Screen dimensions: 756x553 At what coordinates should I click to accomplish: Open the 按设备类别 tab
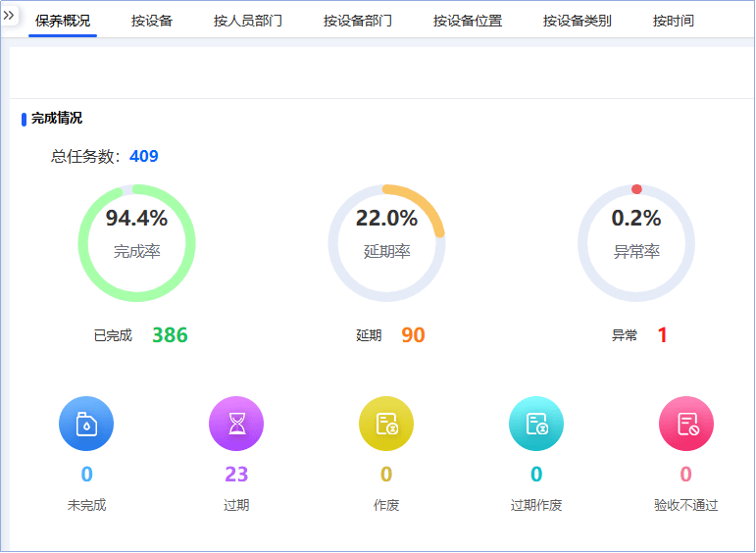[578, 21]
